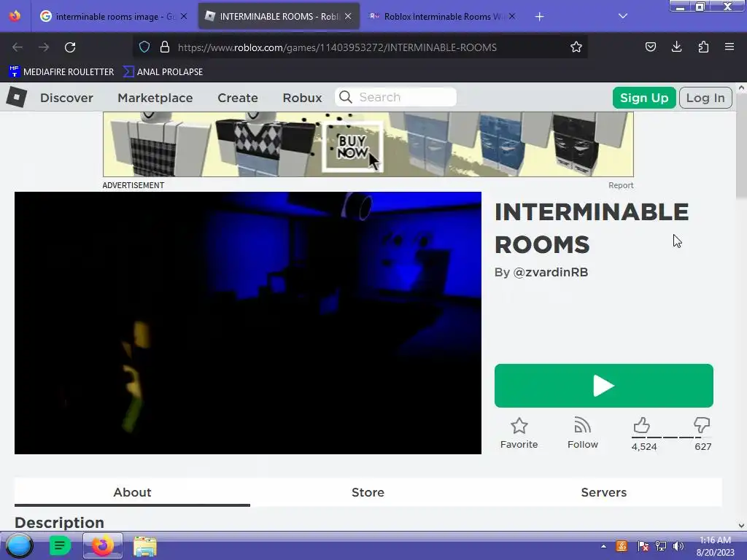Click the orange Java tray icon
Screen dimensions: 747x560
coord(622,546)
